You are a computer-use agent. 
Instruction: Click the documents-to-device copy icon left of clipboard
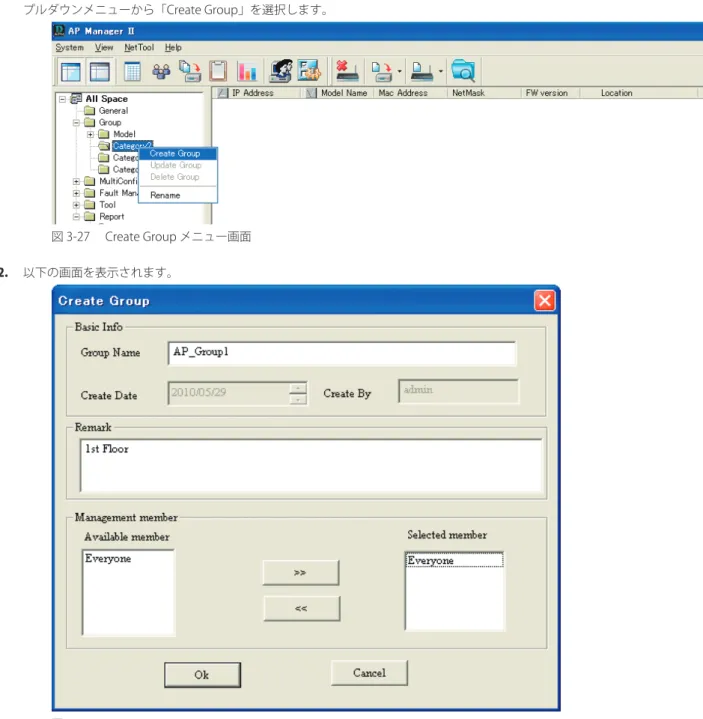click(190, 71)
